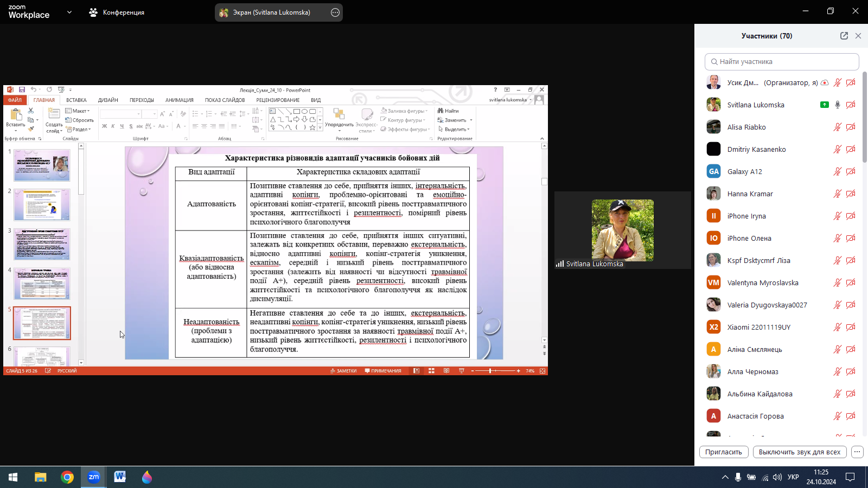Viewport: 868px width, 488px height.
Task: Click Fit slide to window icon
Action: [x=542, y=371]
